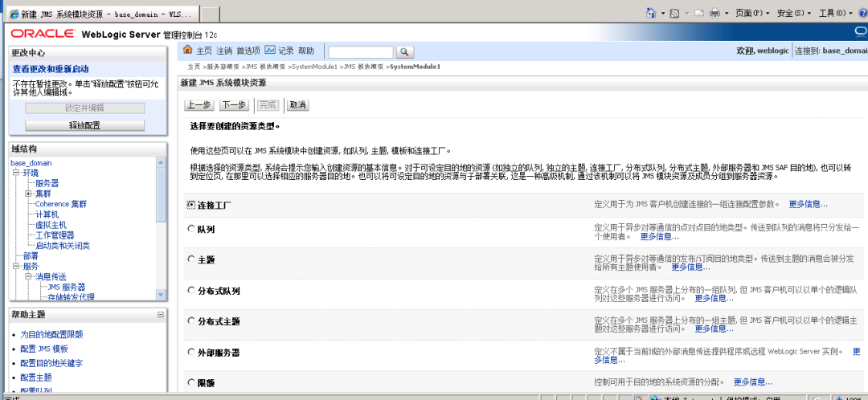Open 虚拟主机 tree item
Screen dimensions: 868x400
(x=51, y=225)
